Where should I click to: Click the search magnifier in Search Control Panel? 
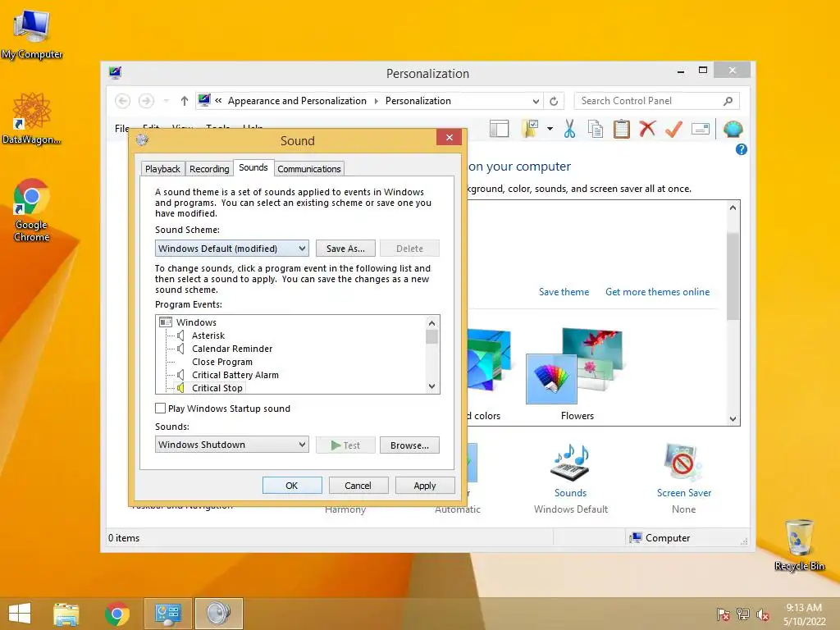[728, 101]
